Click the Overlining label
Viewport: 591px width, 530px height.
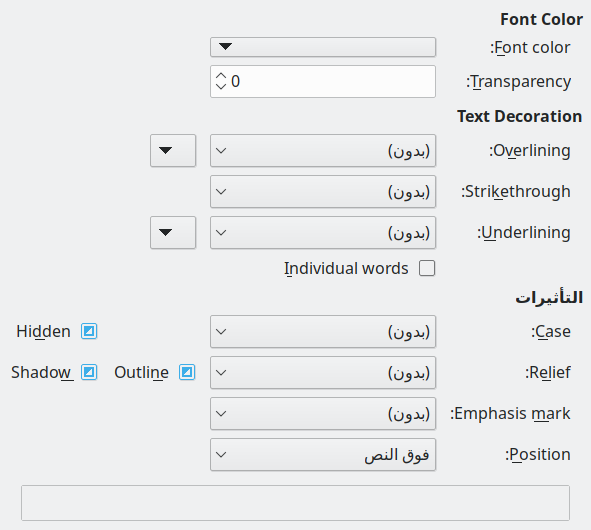pos(530,151)
